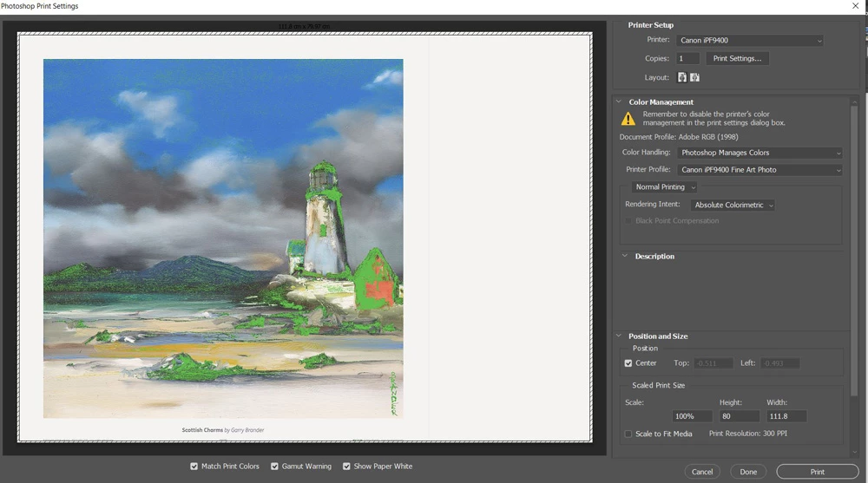Select landscape layout orientation icon
The image size is (868, 483).
(x=694, y=77)
